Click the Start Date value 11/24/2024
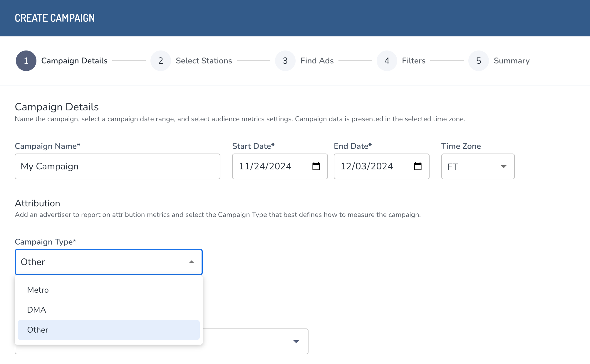 tap(265, 166)
